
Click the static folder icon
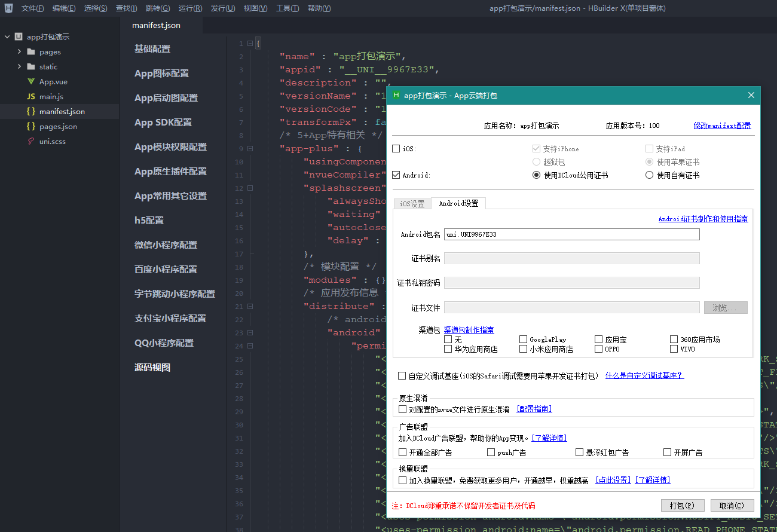coord(31,67)
